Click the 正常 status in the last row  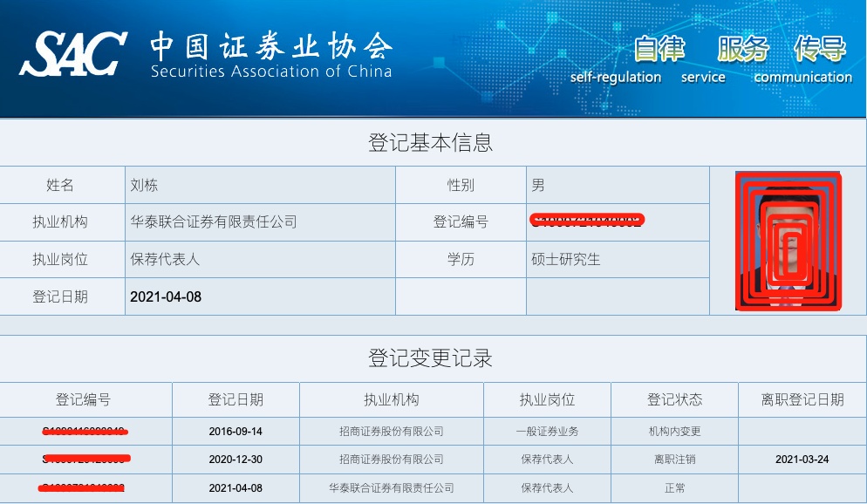tap(674, 487)
